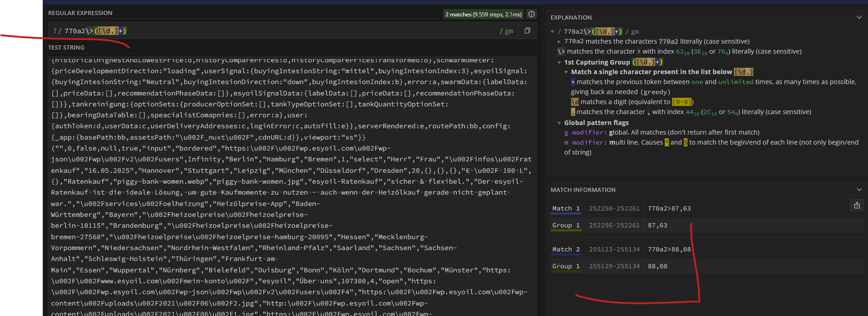
Task: Collapse the Match Information panel with its chevron
Action: coord(859,190)
